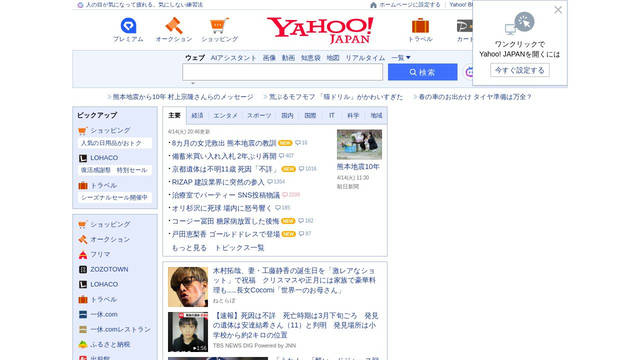Select the ウェブ search tab

(x=195, y=58)
